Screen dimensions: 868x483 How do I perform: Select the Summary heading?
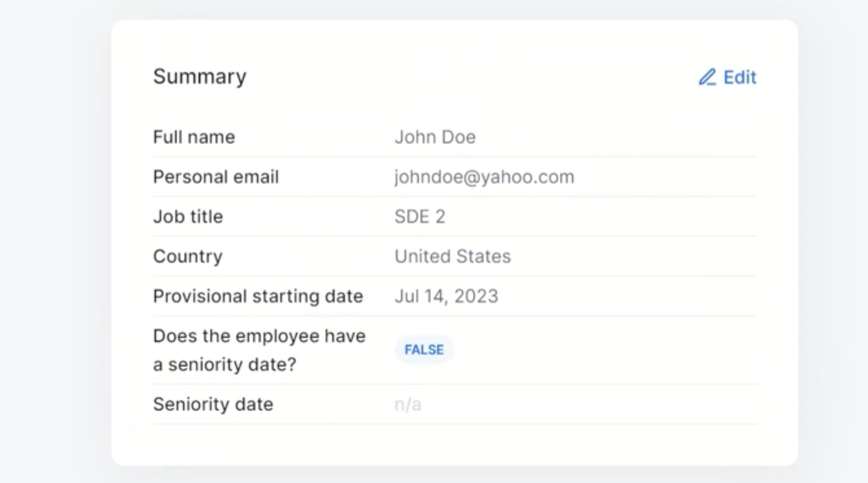point(200,76)
